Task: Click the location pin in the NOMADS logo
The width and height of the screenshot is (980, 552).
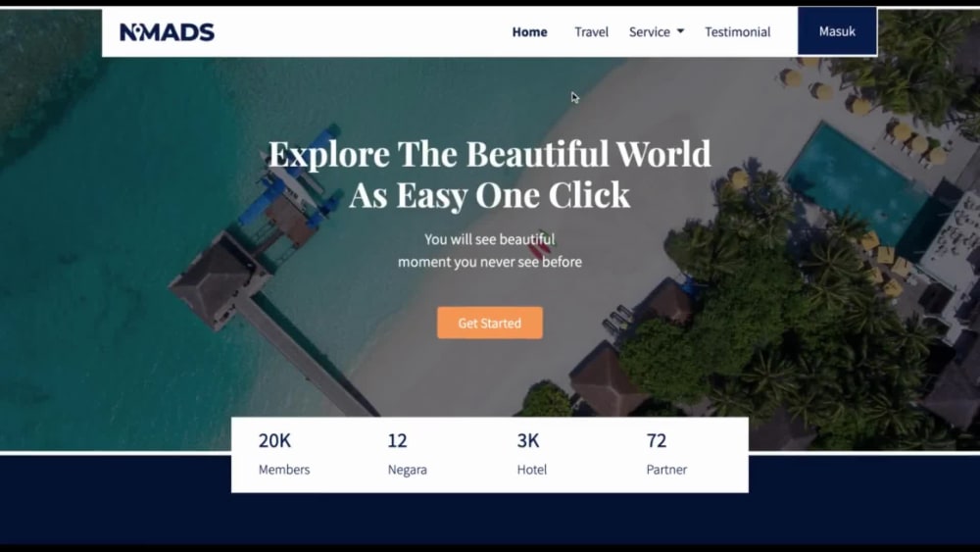Action: point(139,30)
